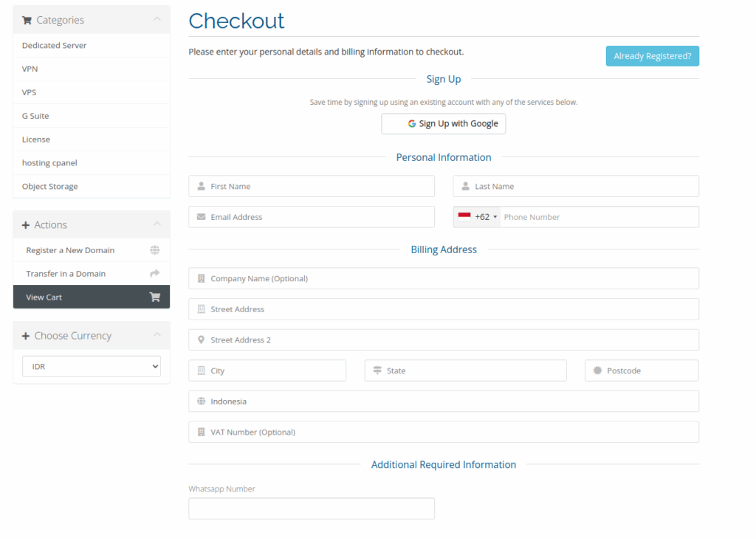Focus the First Name input field
This screenshot has width=756, height=541.
pos(312,186)
